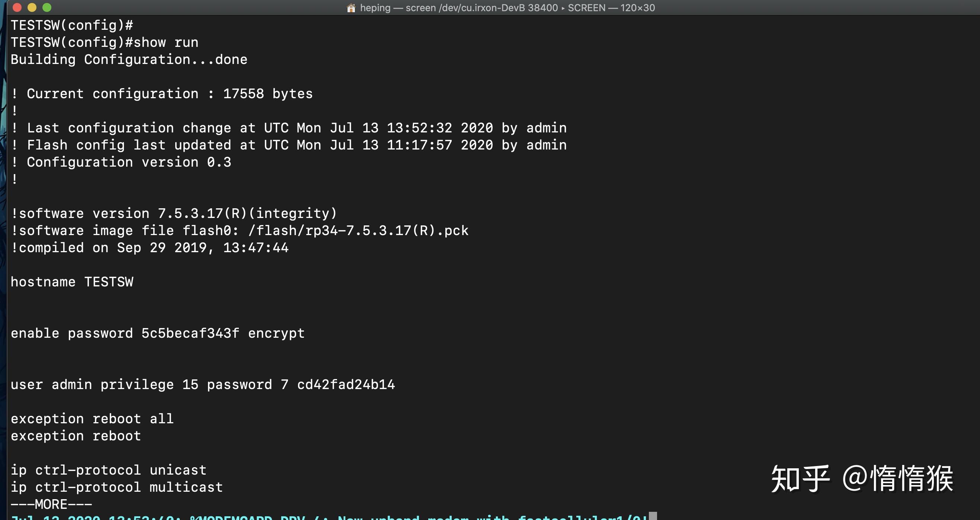Click the enable password hash 5c5becaf343f

coord(190,333)
